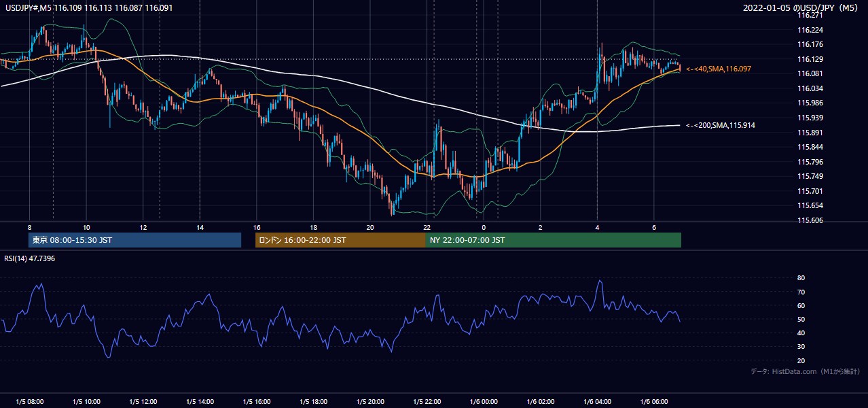
Task: Click the 40 SMA 116.097 label
Action: [719, 69]
